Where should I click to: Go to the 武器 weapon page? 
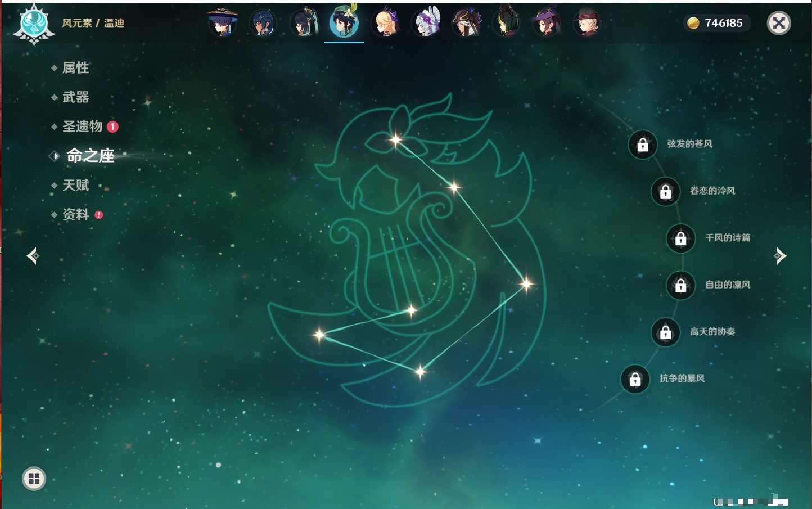(x=75, y=97)
